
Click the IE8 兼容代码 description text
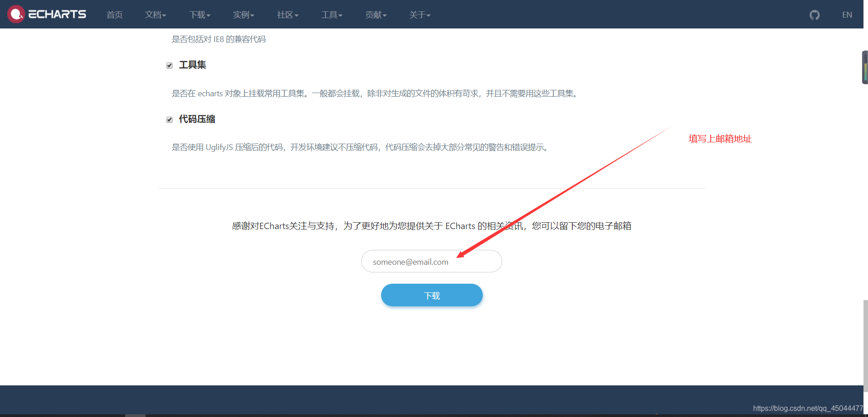pos(219,39)
